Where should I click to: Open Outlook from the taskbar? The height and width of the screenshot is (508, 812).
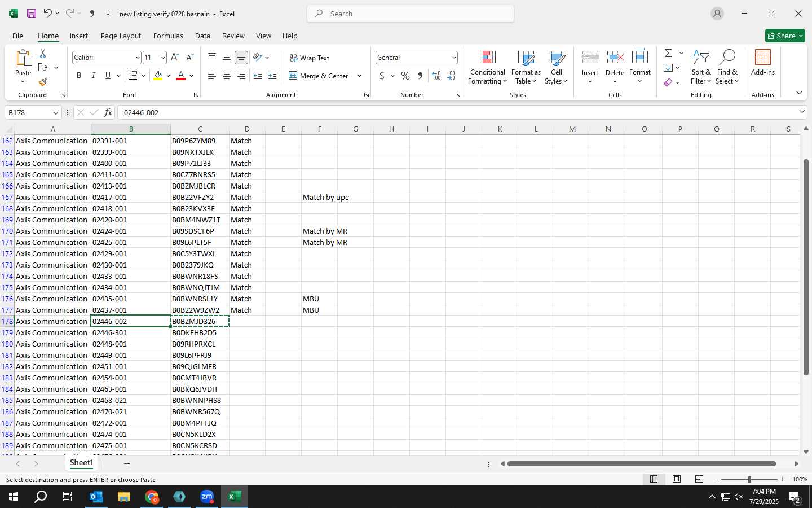[x=96, y=497]
